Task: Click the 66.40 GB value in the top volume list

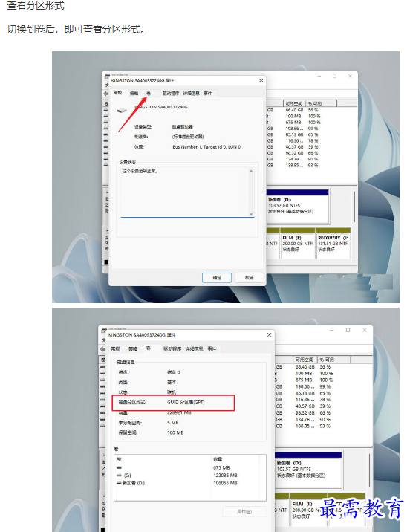Action: point(294,110)
